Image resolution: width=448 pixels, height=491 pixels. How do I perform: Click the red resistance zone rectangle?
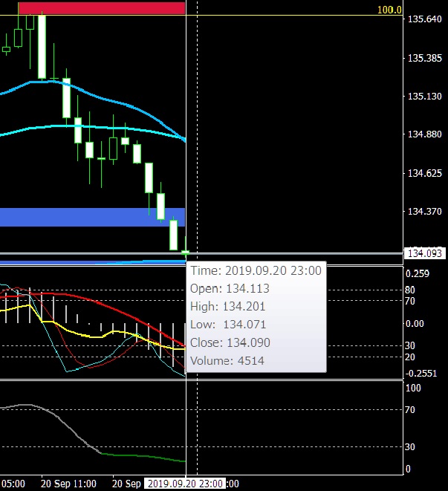click(101, 8)
